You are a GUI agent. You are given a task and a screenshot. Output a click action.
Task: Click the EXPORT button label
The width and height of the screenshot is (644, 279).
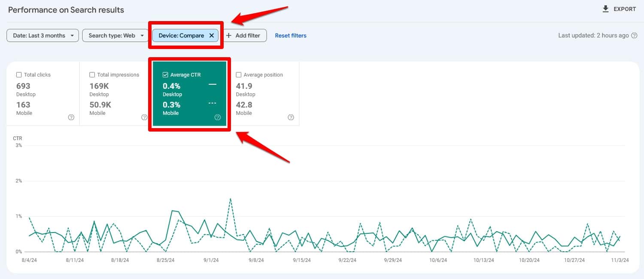(625, 9)
